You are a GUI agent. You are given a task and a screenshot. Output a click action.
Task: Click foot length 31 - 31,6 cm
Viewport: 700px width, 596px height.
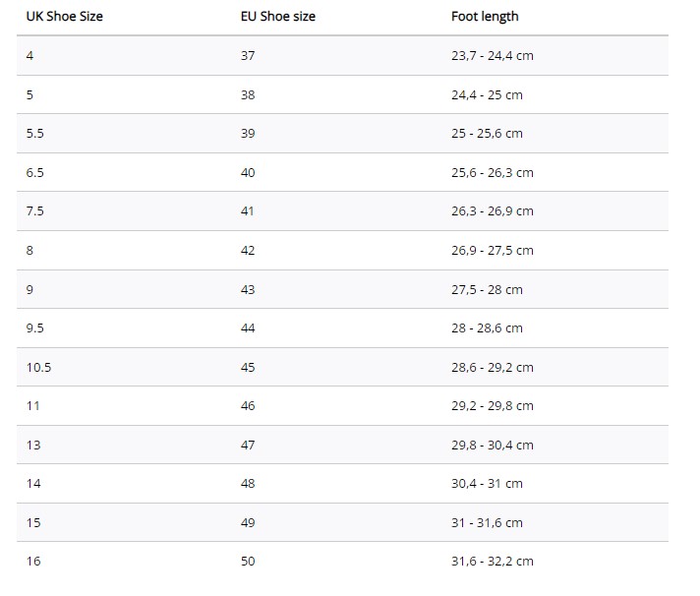click(x=487, y=523)
